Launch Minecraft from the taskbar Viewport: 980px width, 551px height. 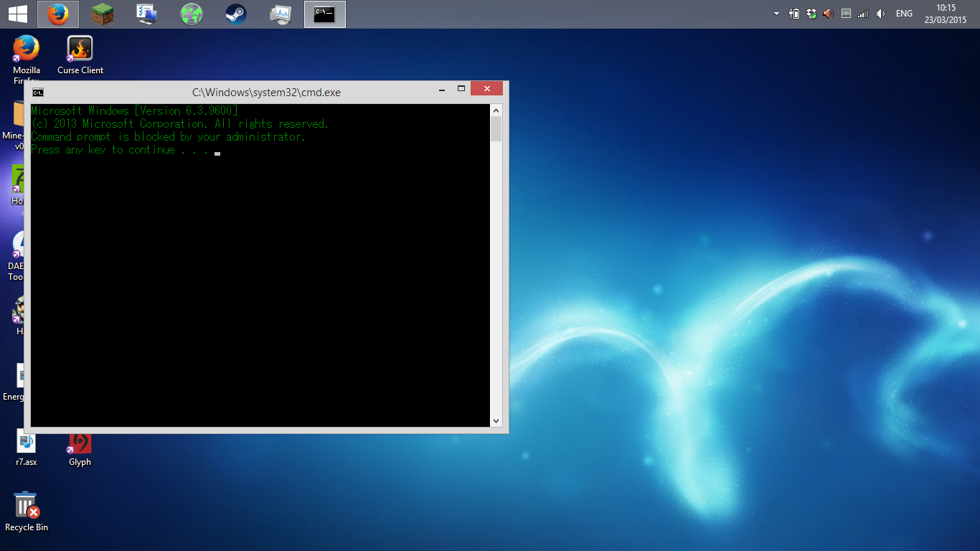tap(103, 13)
